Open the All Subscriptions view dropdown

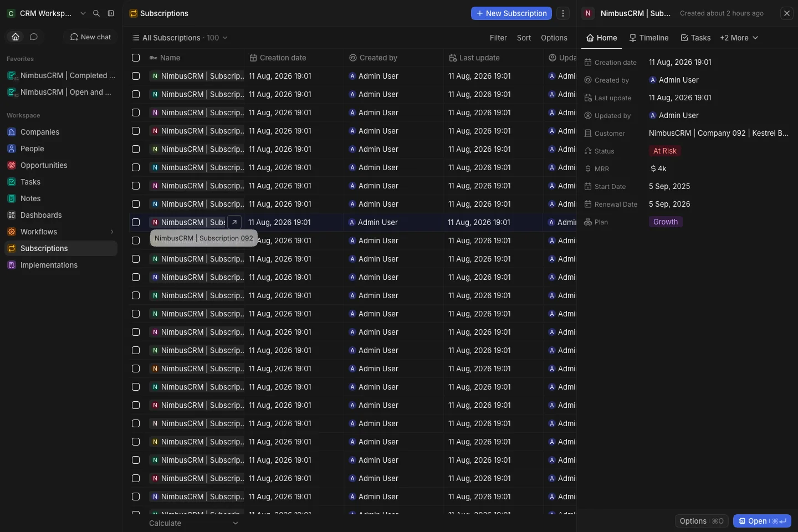[180, 38]
